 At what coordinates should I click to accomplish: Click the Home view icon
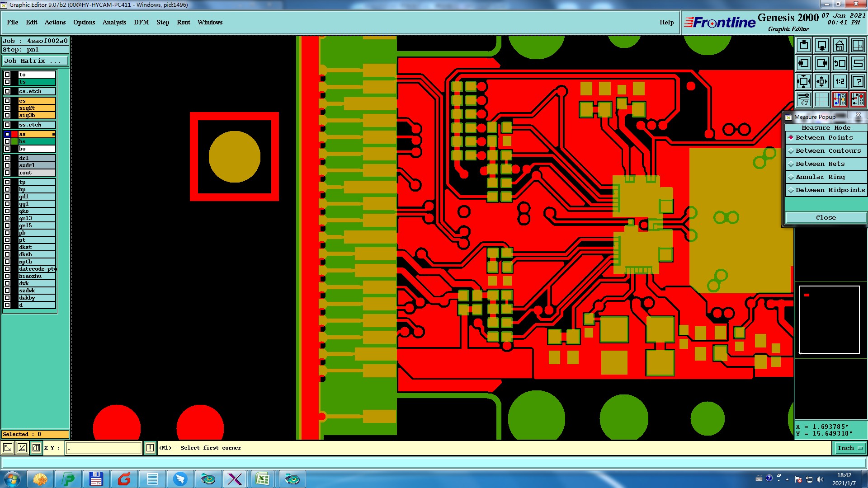click(840, 45)
